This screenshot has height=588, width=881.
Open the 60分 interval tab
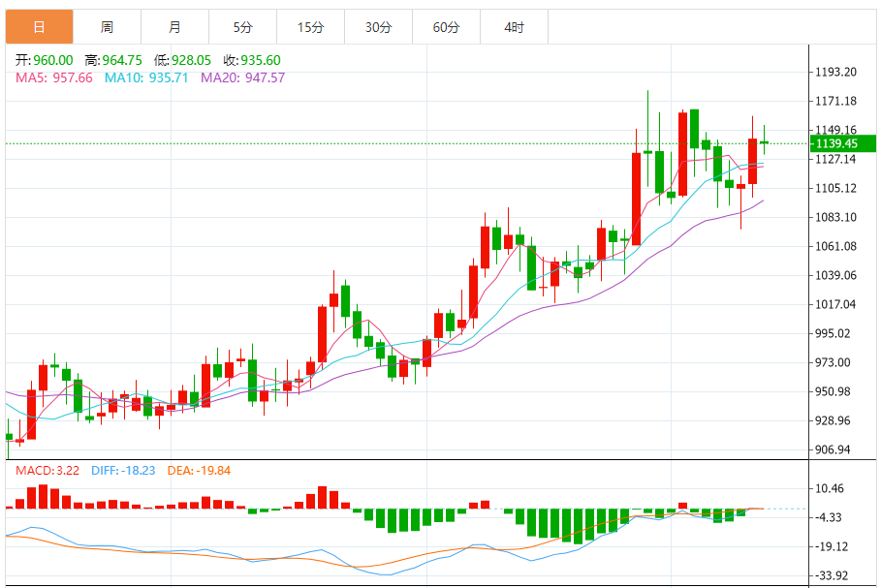point(446,27)
